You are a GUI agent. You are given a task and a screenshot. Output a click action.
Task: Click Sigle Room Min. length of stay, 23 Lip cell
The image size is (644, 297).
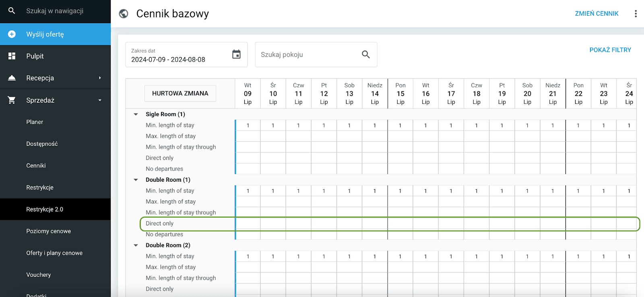pos(604,125)
